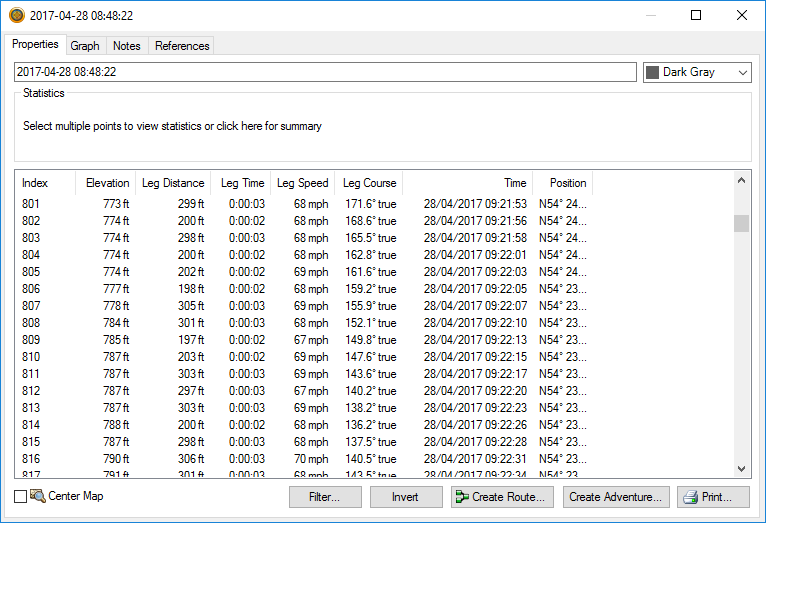Click the Create Adventure... button
Viewport: 800px width, 600px height.
tap(616, 497)
